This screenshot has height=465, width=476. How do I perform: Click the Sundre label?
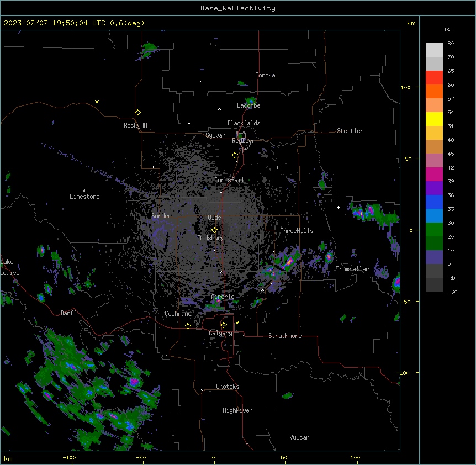161,216
